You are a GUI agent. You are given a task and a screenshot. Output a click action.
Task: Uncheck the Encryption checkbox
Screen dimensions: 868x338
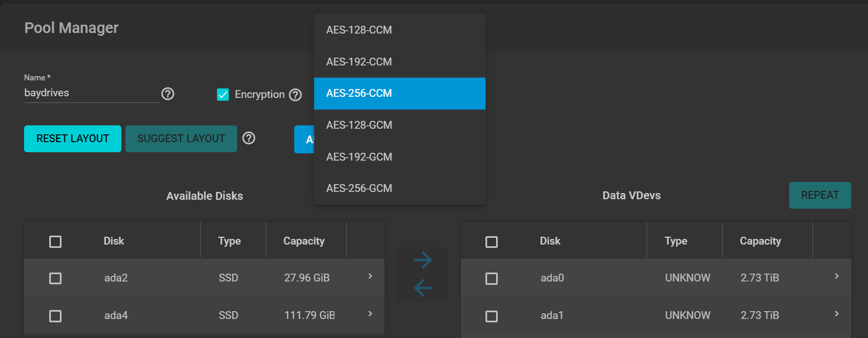coord(223,95)
